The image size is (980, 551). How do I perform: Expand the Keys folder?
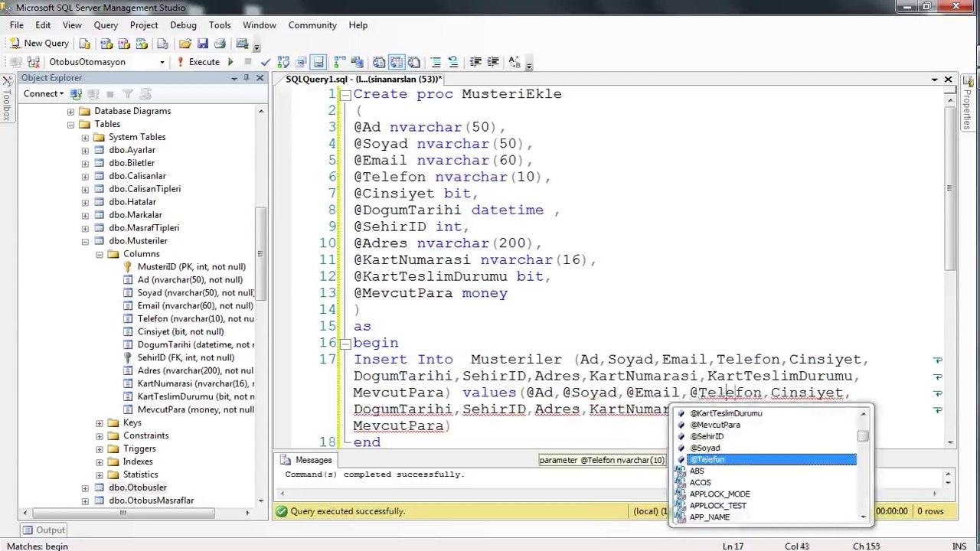[100, 423]
